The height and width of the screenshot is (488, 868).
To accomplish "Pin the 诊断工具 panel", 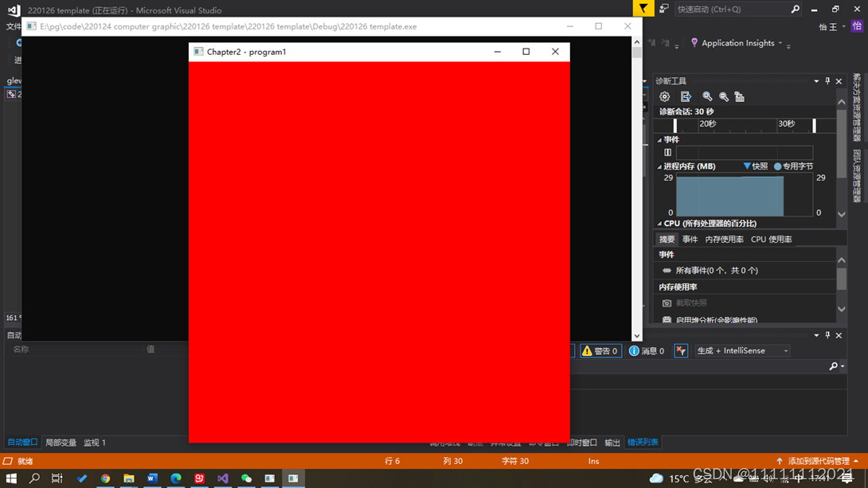I will 827,81.
